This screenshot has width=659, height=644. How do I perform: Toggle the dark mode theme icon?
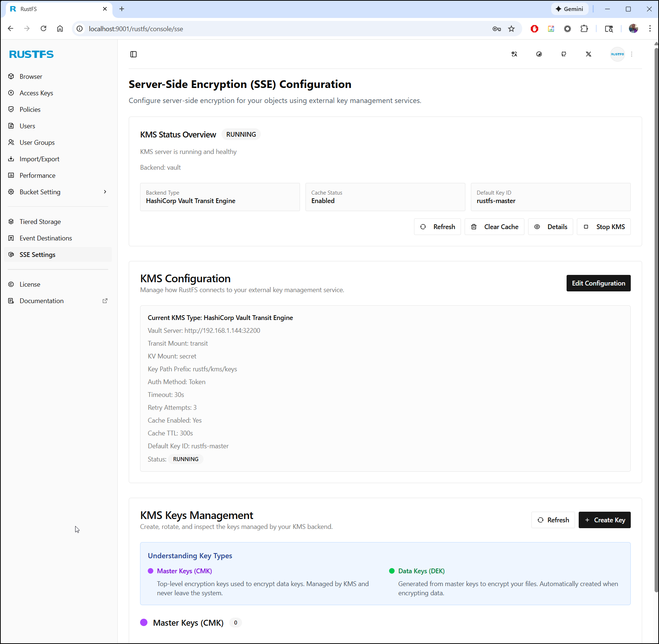pos(539,54)
